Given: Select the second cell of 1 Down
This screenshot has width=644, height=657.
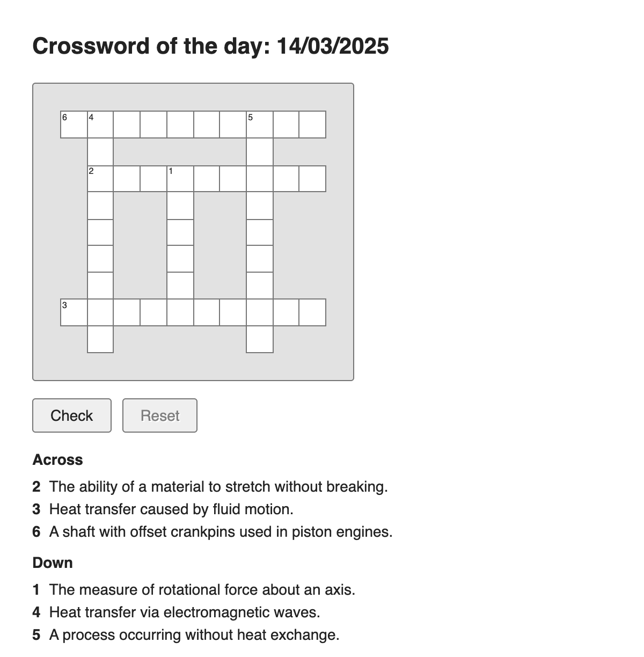Looking at the screenshot, I should (x=180, y=206).
